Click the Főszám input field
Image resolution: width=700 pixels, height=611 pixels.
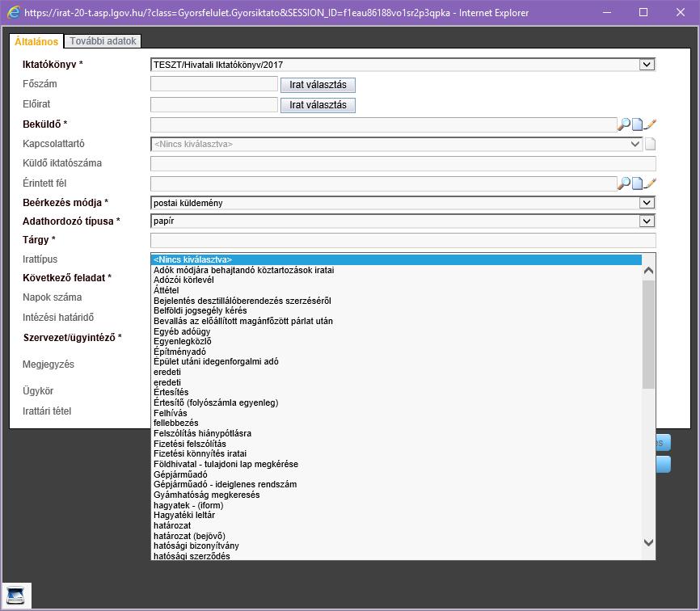[214, 84]
